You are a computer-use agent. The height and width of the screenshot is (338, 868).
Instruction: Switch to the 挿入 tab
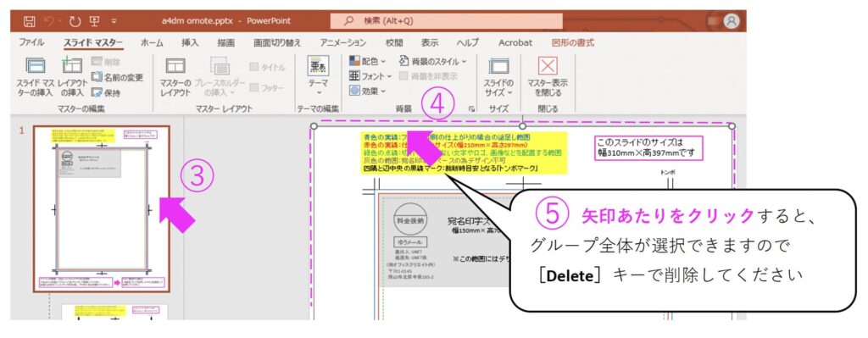tap(190, 42)
